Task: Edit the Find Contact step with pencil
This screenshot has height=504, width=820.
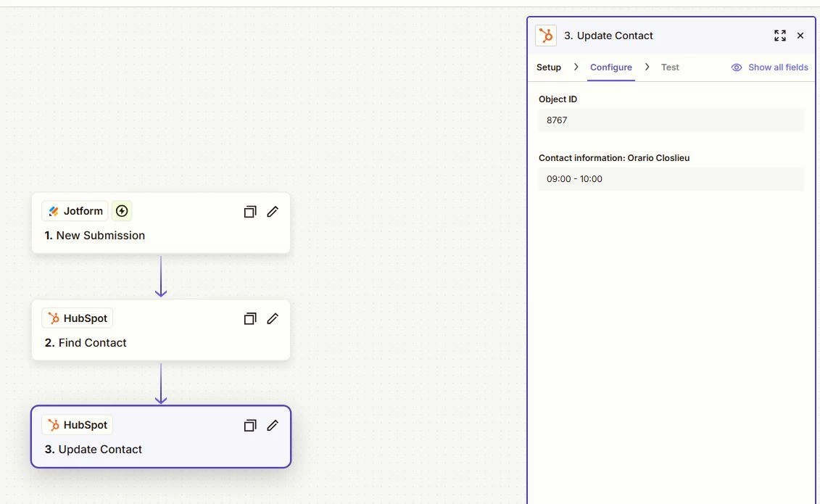Action: [x=273, y=318]
